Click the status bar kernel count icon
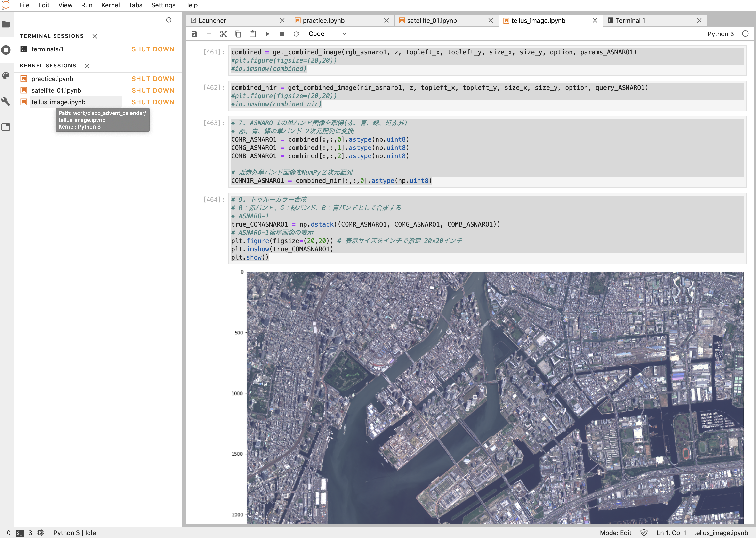This screenshot has height=538, width=756. (x=41, y=533)
